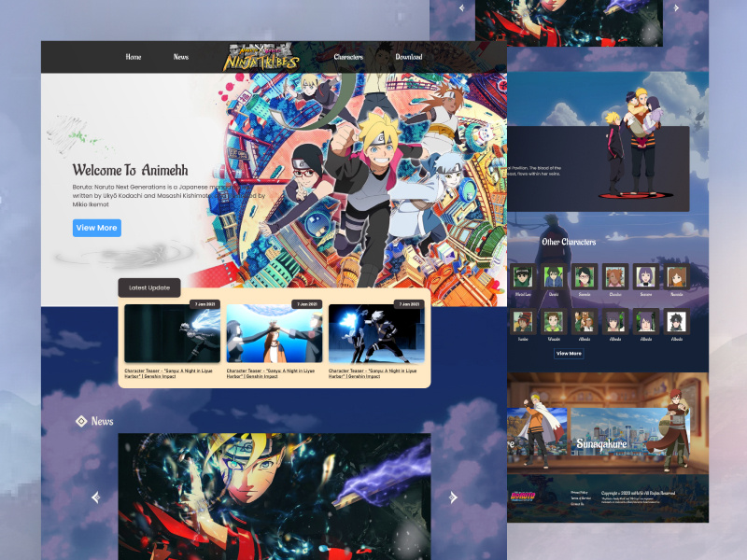Select Characters in the navigation bar

click(x=347, y=57)
